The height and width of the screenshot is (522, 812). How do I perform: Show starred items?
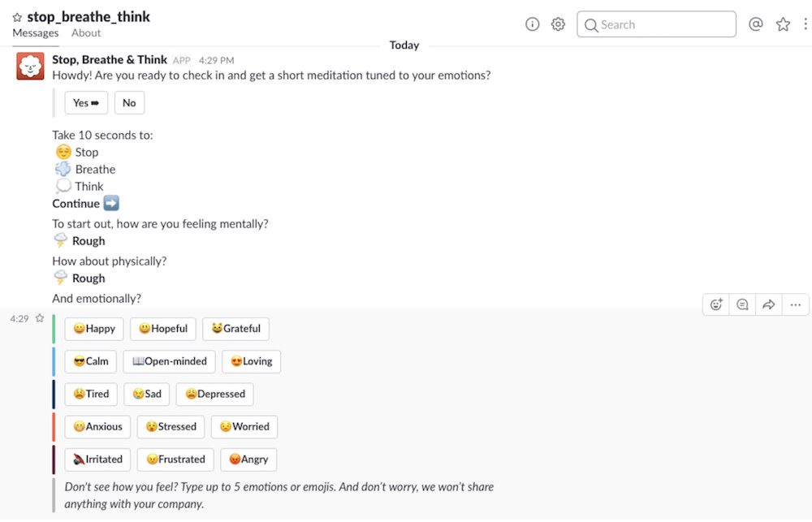pos(783,24)
